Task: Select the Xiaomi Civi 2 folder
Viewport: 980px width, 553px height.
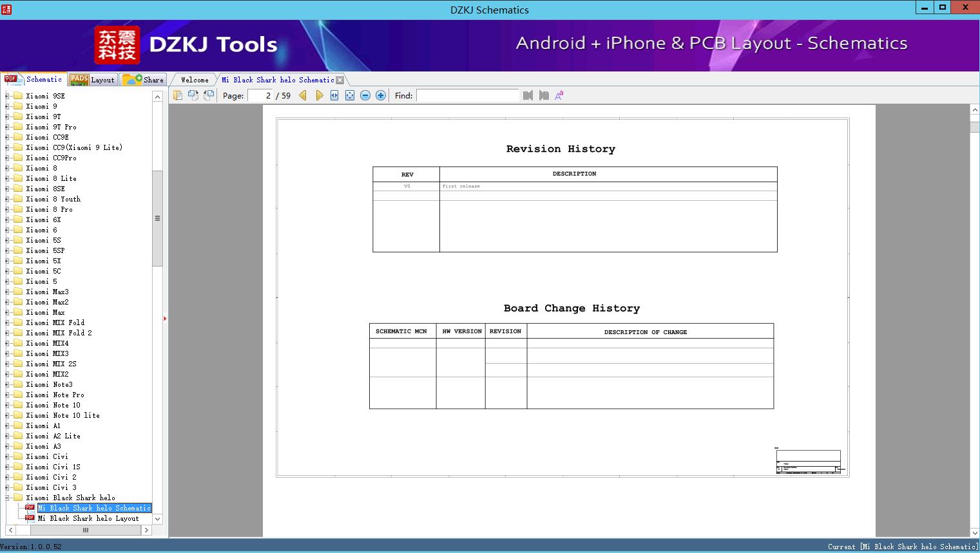Action: coord(51,477)
